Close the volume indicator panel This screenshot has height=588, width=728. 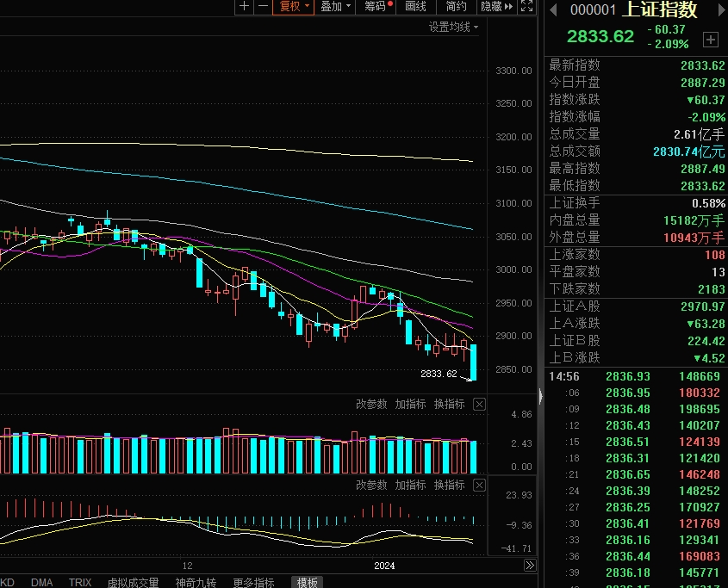point(479,405)
